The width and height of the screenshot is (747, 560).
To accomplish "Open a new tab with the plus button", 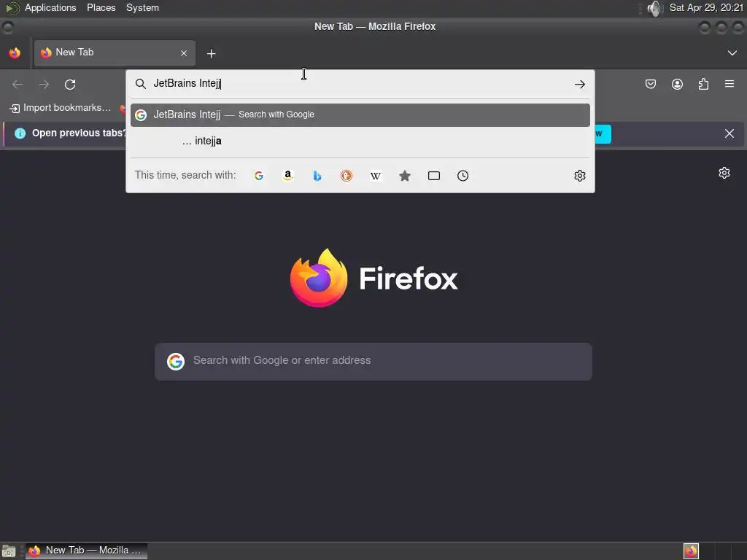I will tap(211, 54).
